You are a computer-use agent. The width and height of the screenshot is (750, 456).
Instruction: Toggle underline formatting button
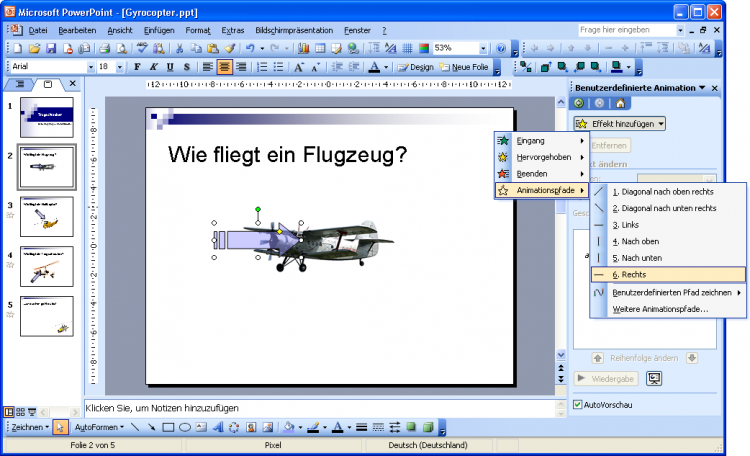coord(171,67)
